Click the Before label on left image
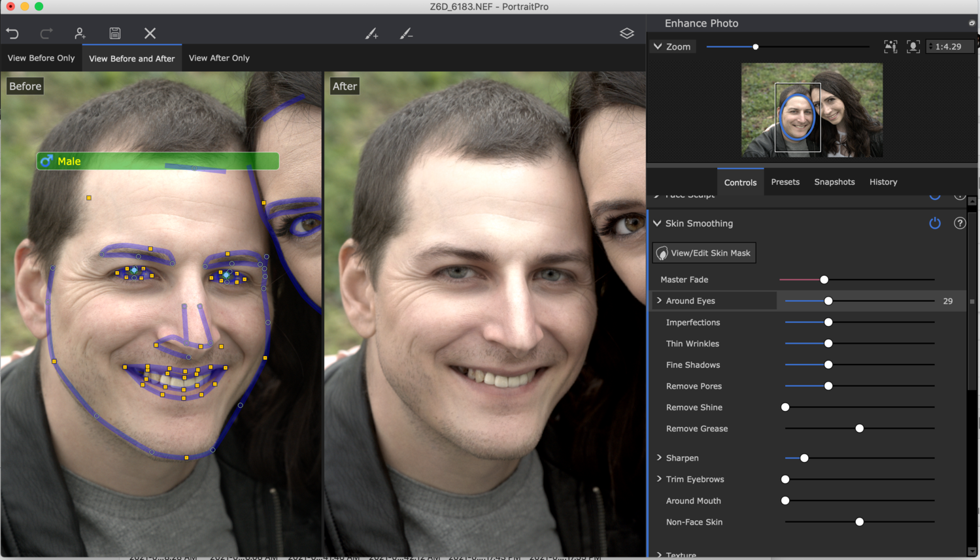 point(25,86)
